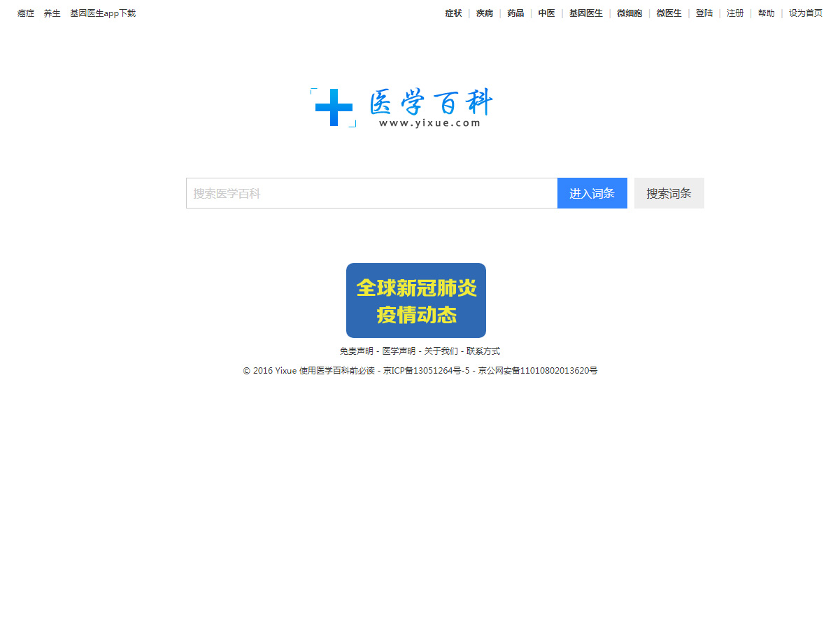Open the 医学声明 footer link
This screenshot has width=840, height=636.
399,351
